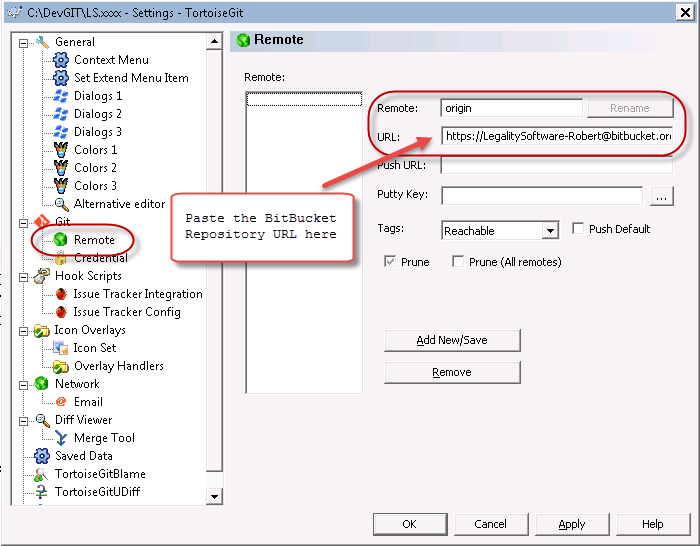
Task: Click the Remove button
Action: (452, 372)
